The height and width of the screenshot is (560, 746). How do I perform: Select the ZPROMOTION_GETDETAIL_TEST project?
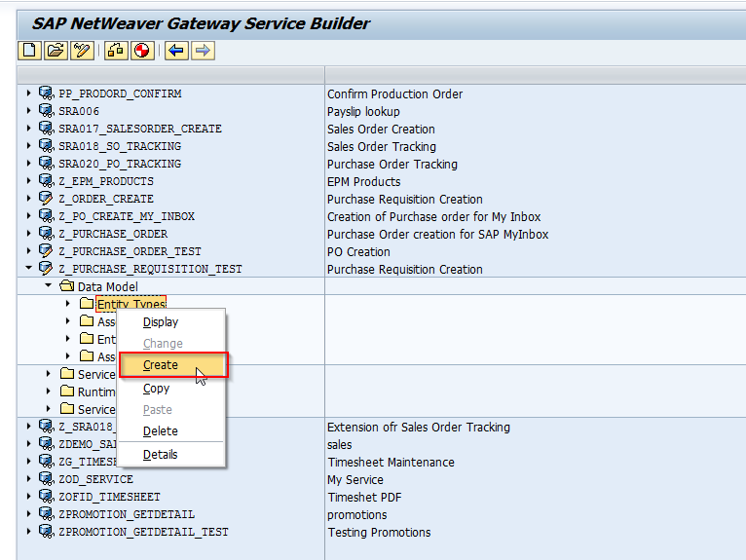click(x=143, y=532)
